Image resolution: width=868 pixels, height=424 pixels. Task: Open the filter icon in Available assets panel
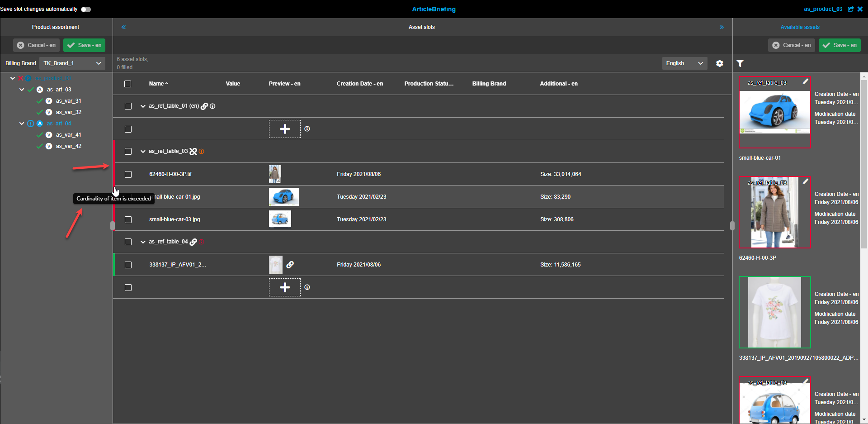pos(740,63)
